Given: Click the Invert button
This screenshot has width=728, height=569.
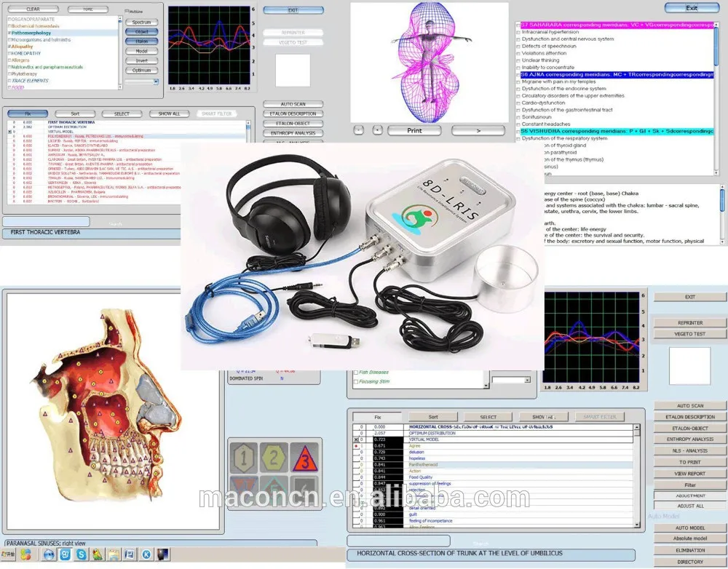Looking at the screenshot, I should [142, 61].
